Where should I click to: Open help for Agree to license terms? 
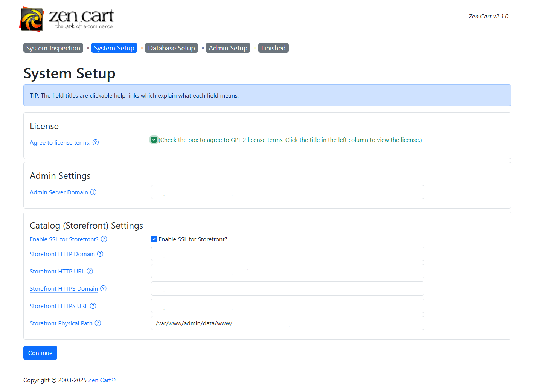[96, 142]
